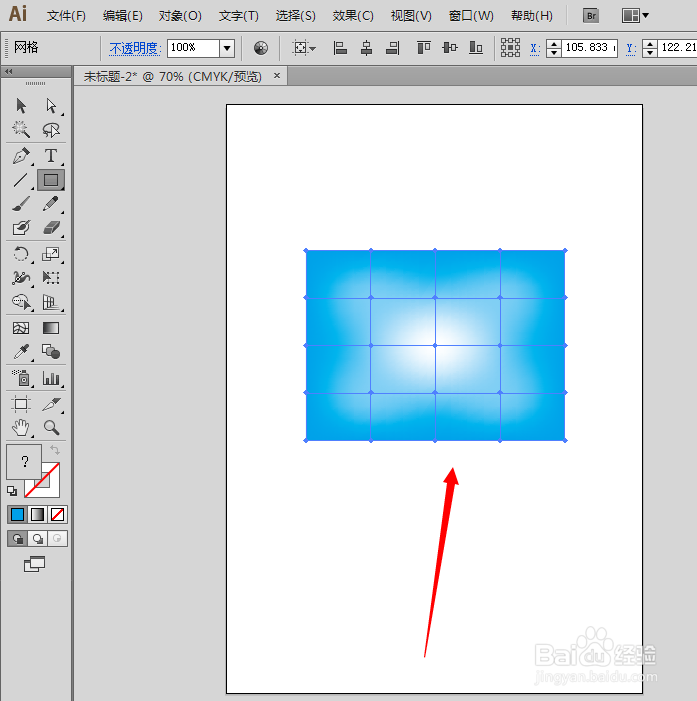Screen dimensions: 697x701
Task: Select the Free Transform tool
Action: pos(51,278)
